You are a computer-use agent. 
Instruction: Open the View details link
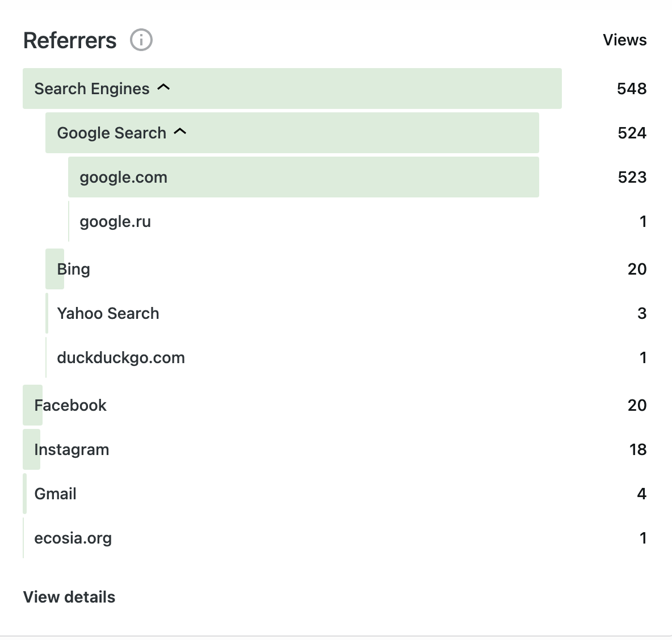69,597
